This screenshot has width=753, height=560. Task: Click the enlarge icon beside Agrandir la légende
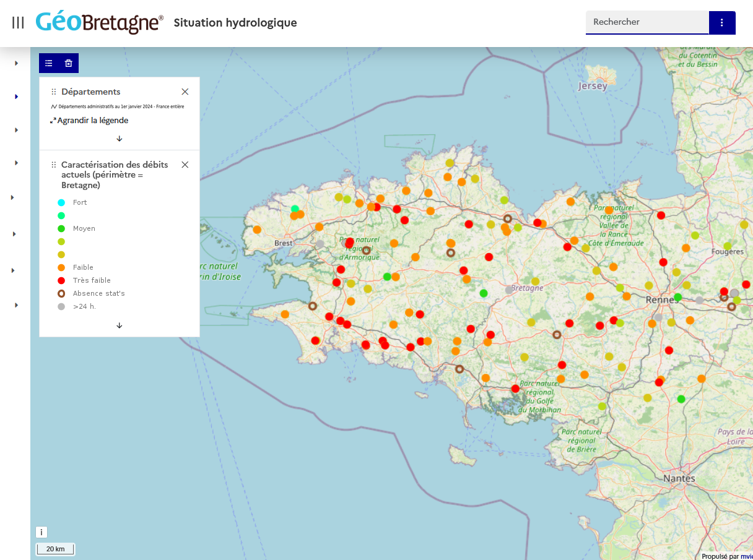point(53,121)
